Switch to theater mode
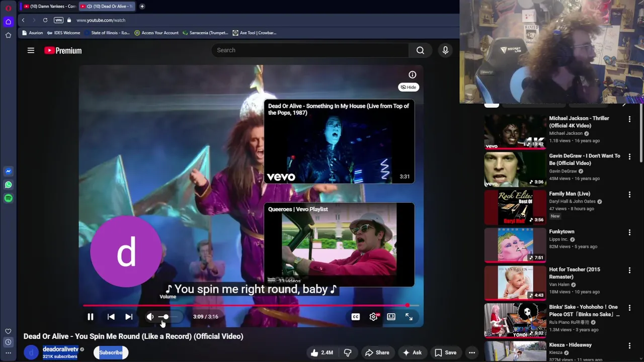 coord(391,317)
